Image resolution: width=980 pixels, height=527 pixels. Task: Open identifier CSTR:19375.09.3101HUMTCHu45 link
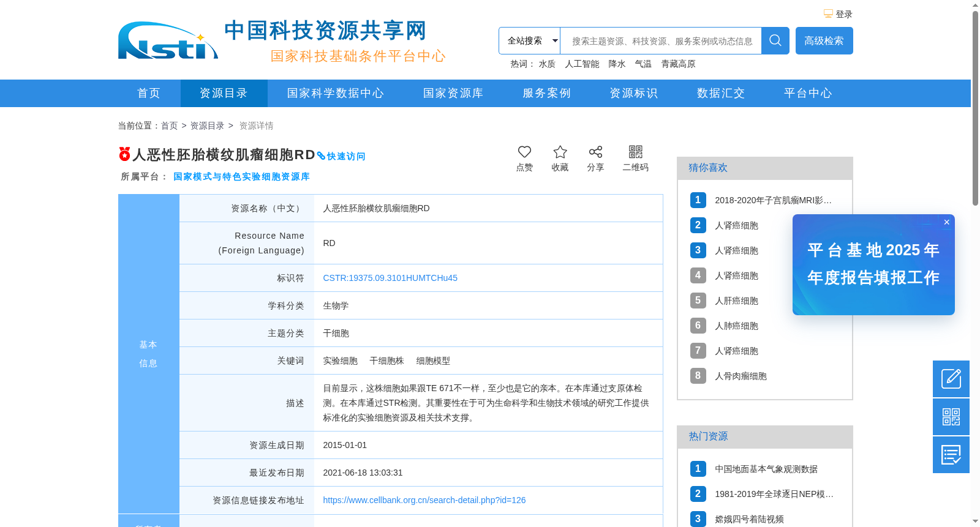[x=390, y=278]
